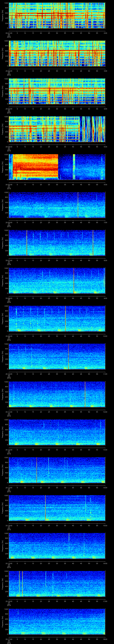Click the 10:00 end time label
114x644 pixels.
click(x=105, y=336)
